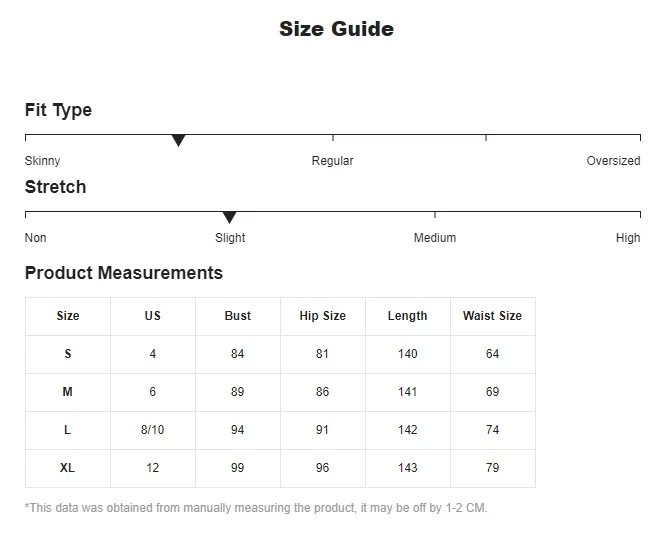Click the Medium stretch label

pyautogui.click(x=435, y=238)
